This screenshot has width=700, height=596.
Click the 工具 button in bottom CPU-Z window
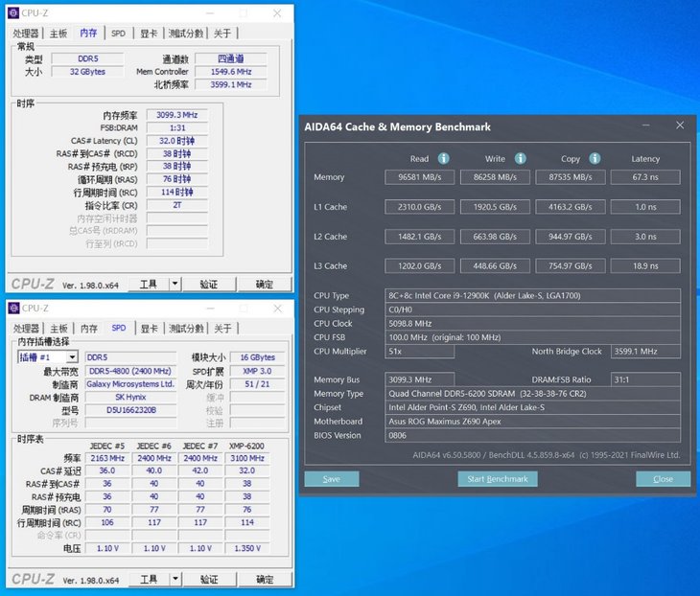click(x=149, y=580)
